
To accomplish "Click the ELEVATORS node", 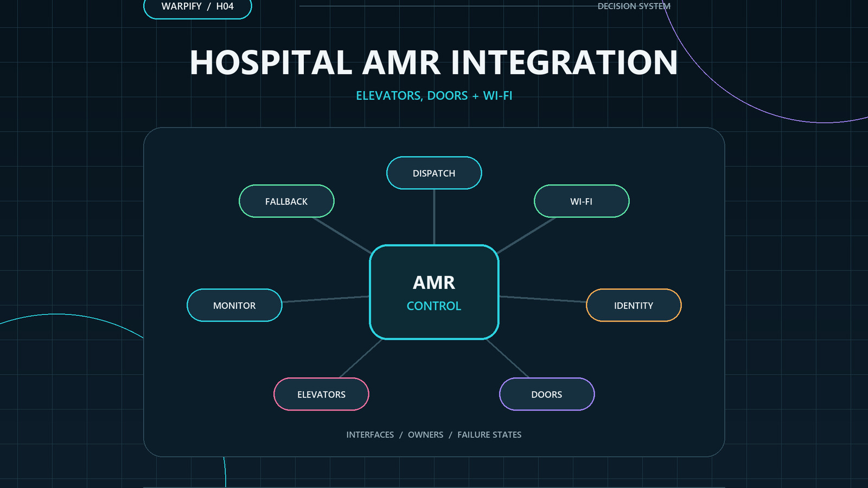I will pos(321,394).
